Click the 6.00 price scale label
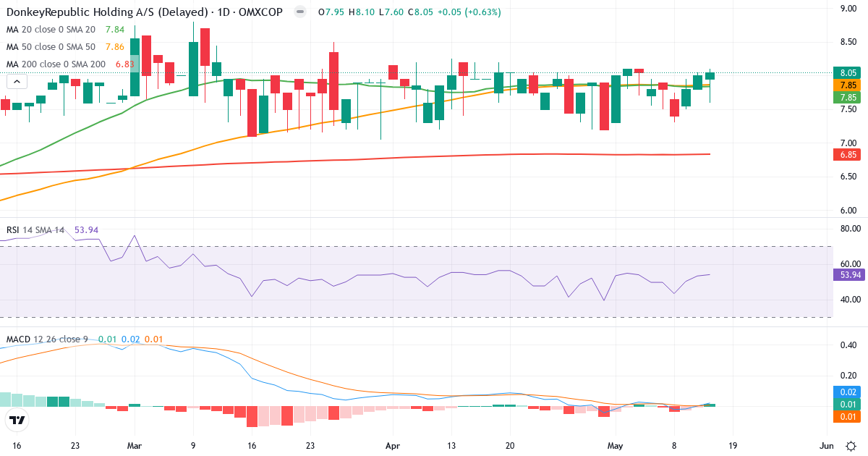This screenshot has width=868, height=456. pos(848,211)
